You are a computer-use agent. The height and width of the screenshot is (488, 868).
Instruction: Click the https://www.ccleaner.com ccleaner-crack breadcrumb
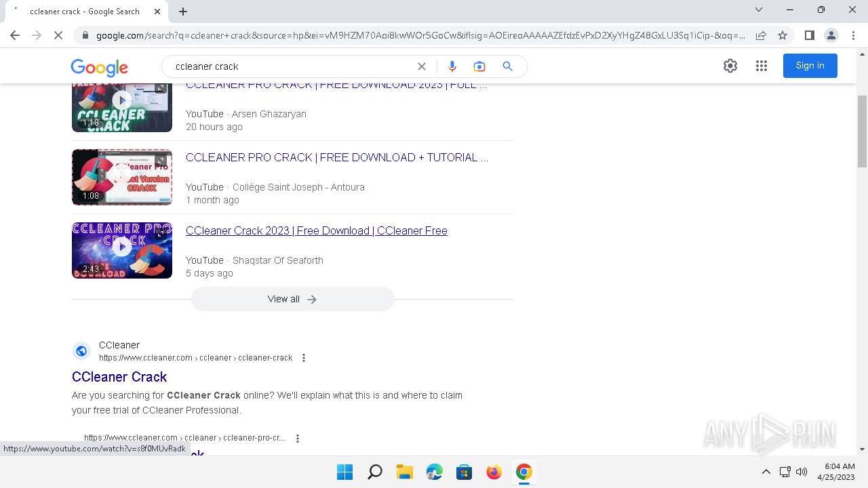[196, 358]
